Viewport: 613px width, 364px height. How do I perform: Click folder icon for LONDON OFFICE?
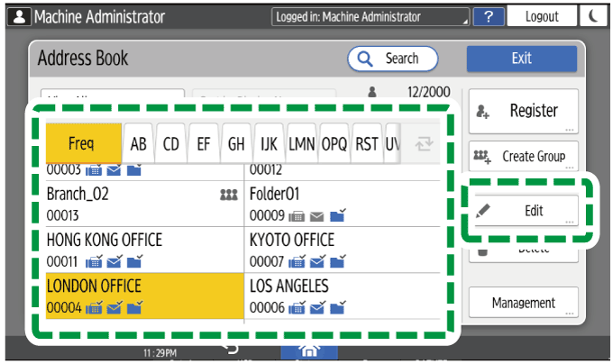point(134,307)
